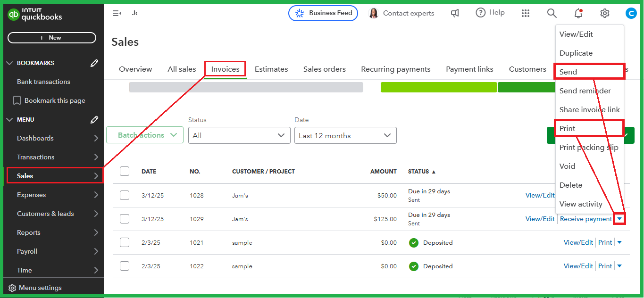This screenshot has height=298, width=644.
Task: Click the Intuit QuickBooks logo
Action: (35, 15)
